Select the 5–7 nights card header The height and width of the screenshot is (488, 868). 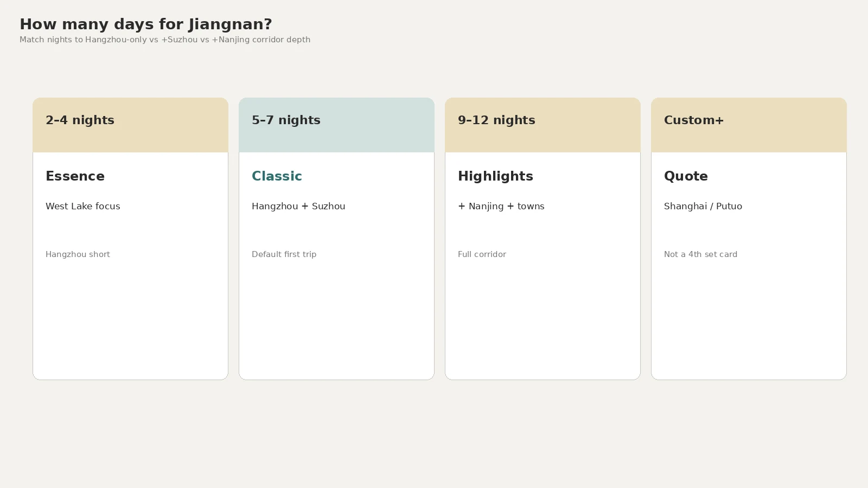[336, 125]
